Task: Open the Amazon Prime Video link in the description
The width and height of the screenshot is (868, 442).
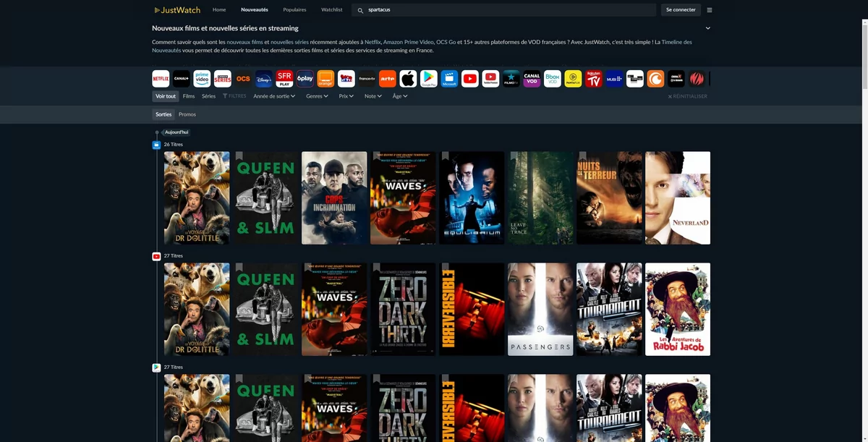Action: (408, 42)
